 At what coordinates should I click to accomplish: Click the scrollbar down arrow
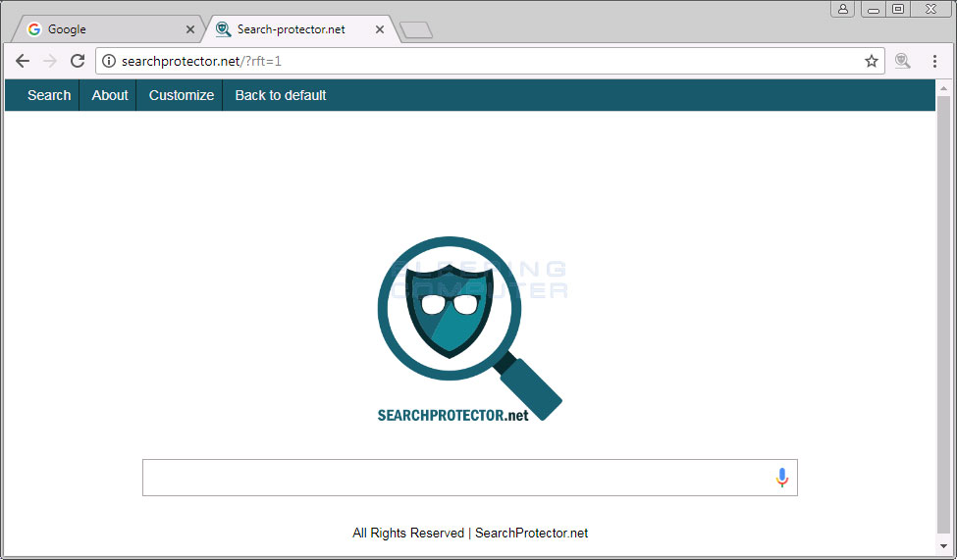(943, 546)
